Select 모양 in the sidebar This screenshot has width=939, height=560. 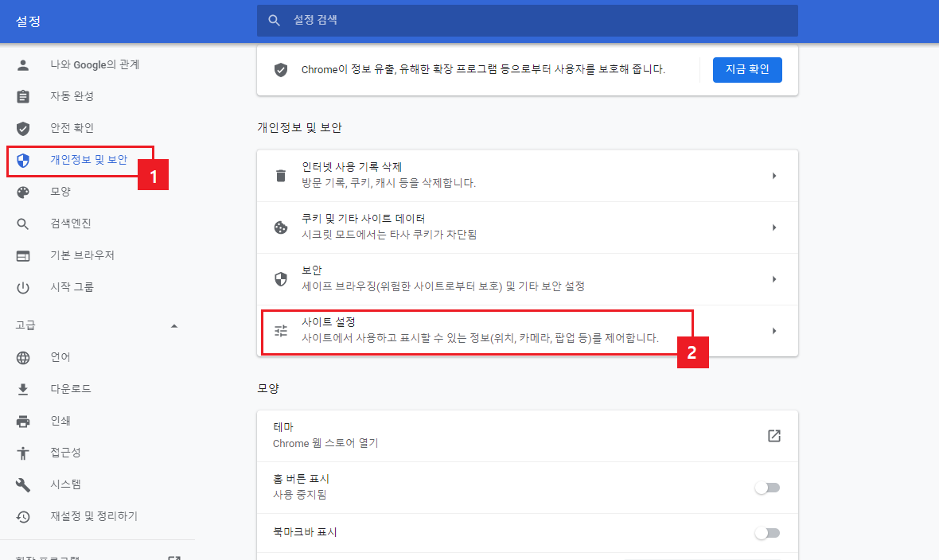coord(60,192)
